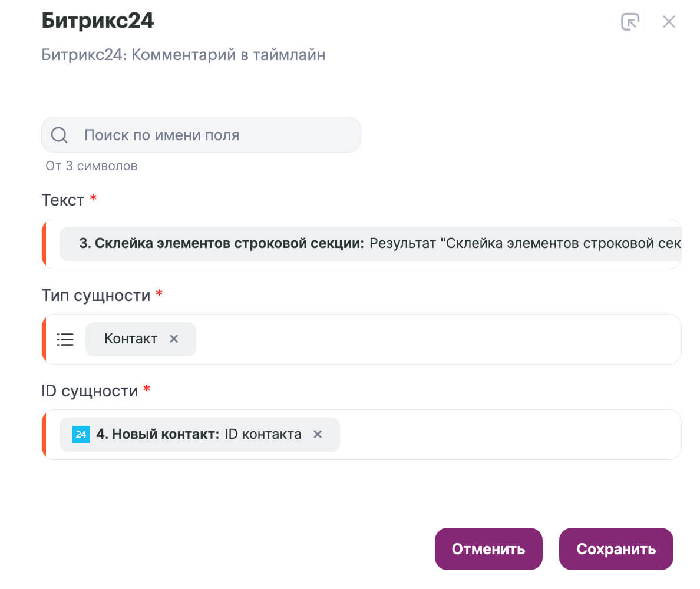Select the Новый контакт ID chip
Image resolution: width=700 pixels, height=589 pixels.
tap(200, 435)
